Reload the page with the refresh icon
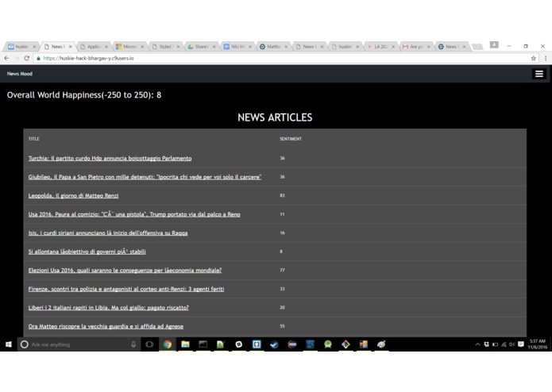 point(27,59)
